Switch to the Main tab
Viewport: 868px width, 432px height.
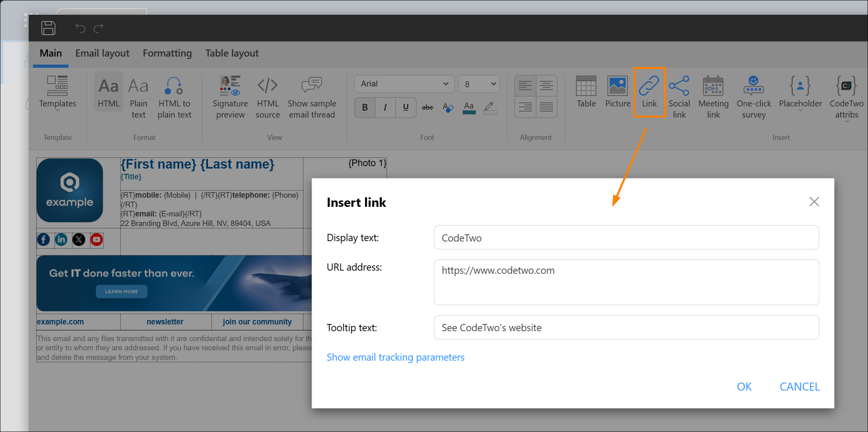51,53
